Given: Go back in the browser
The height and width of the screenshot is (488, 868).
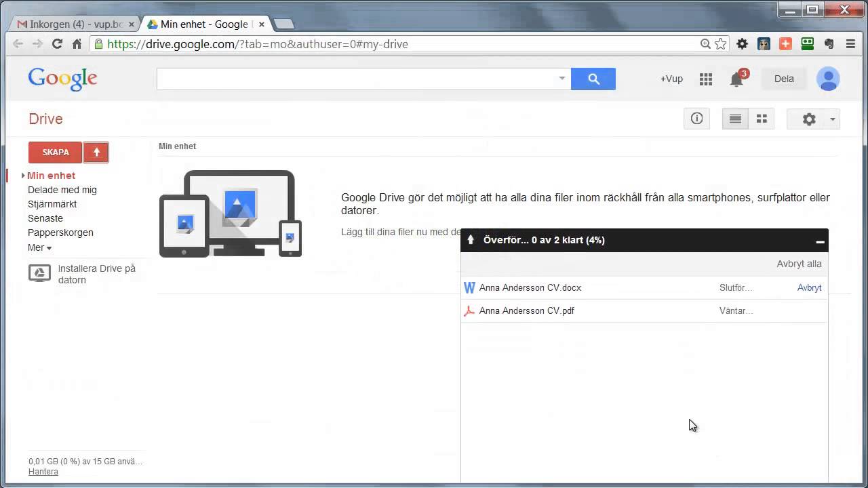Looking at the screenshot, I should pyautogui.click(x=18, y=44).
